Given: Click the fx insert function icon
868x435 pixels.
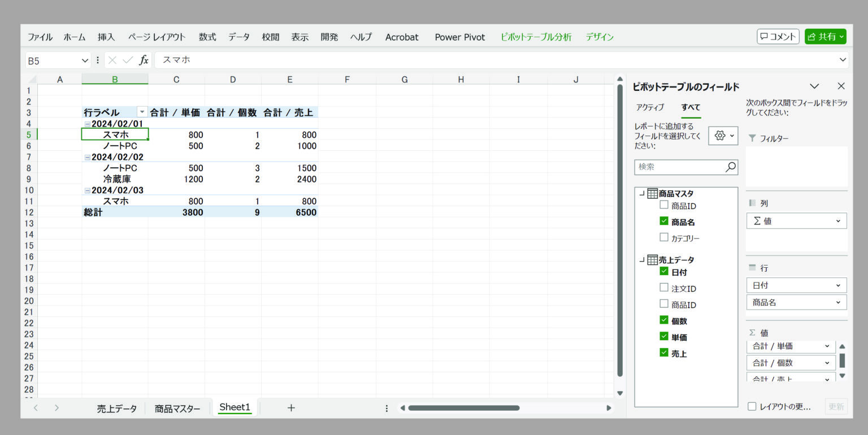Looking at the screenshot, I should pyautogui.click(x=144, y=60).
